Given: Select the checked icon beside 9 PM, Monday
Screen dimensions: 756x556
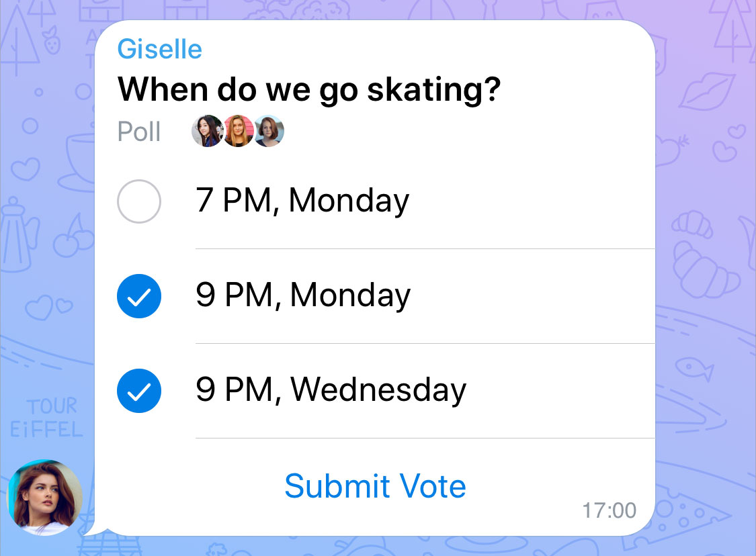Looking at the screenshot, I should (x=139, y=295).
